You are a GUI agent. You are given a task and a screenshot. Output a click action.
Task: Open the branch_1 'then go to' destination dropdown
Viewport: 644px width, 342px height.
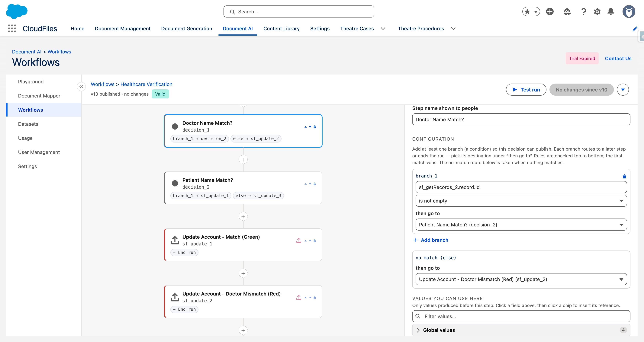tap(521, 225)
